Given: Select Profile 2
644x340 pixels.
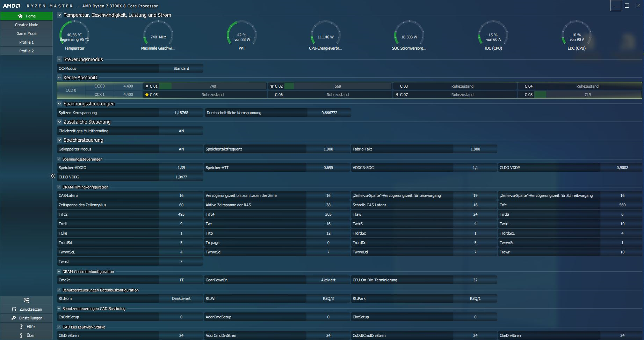Looking at the screenshot, I should [26, 51].
